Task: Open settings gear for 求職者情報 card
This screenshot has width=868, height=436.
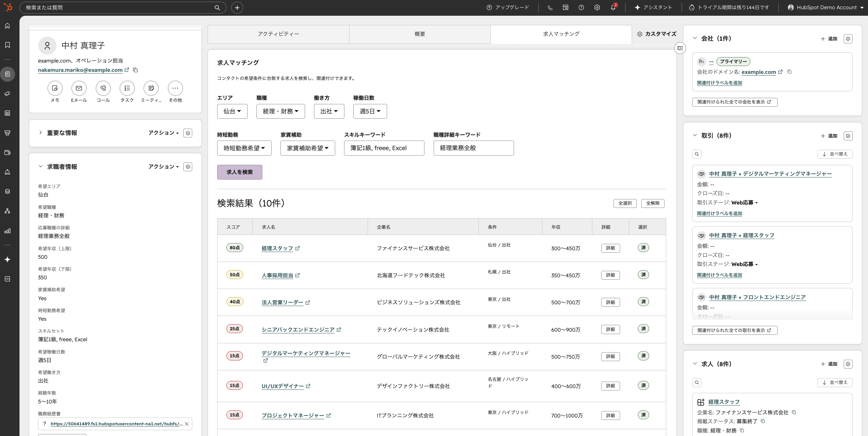Action: [188, 167]
